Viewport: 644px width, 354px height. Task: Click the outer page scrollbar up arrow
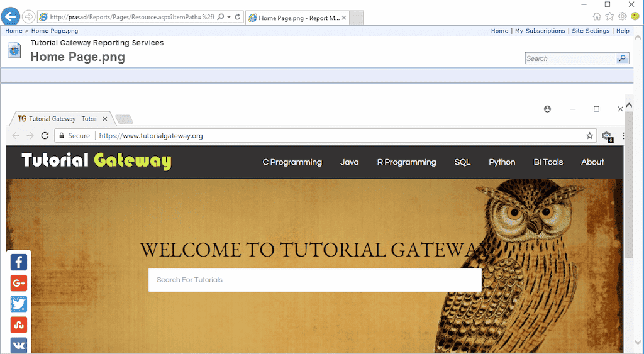638,37
